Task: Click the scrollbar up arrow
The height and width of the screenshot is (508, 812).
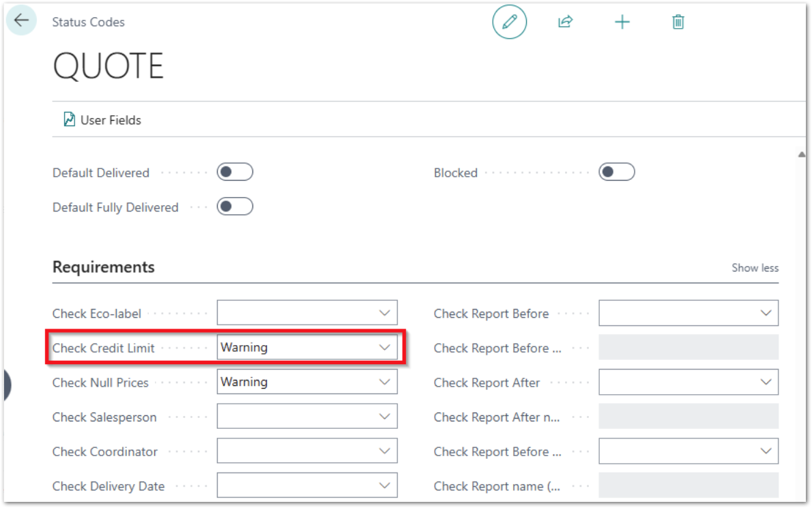Action: tap(802, 155)
